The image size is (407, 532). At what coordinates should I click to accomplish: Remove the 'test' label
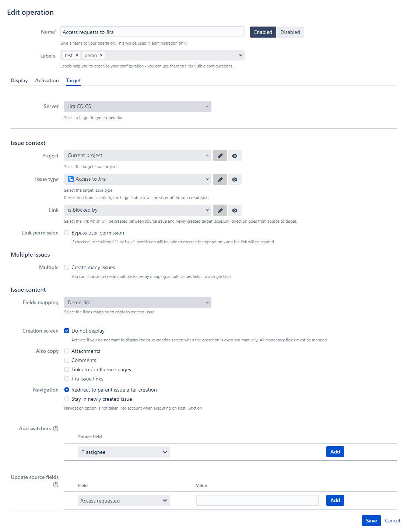click(x=77, y=55)
